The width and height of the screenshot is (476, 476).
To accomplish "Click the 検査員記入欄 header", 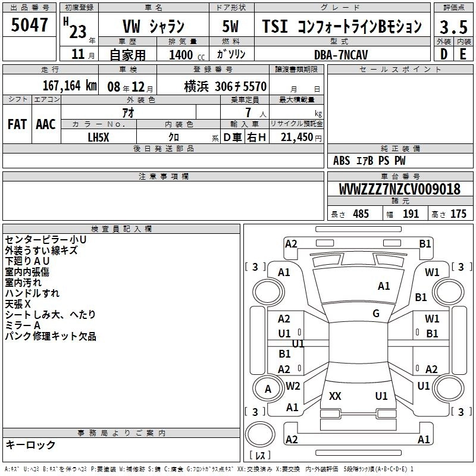I will [121, 229].
